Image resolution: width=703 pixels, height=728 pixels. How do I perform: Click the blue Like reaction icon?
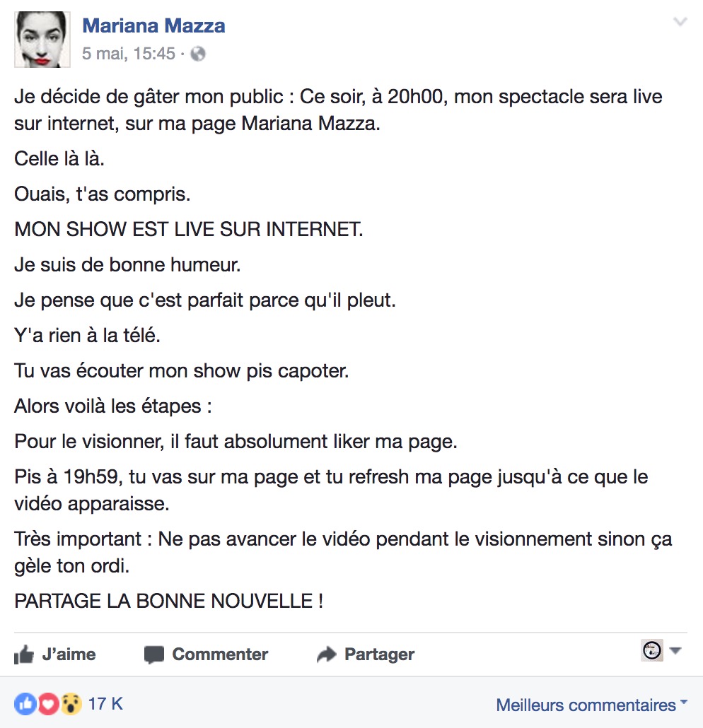25,704
